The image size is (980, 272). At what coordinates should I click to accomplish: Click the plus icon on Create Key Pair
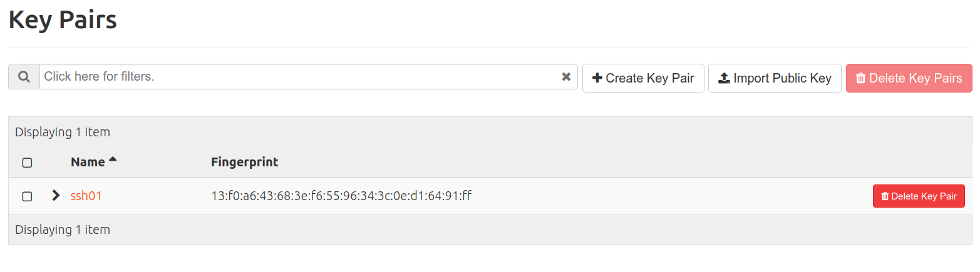click(597, 78)
